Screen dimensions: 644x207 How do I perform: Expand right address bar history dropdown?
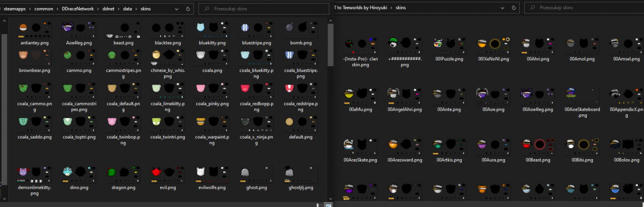[x=502, y=9]
